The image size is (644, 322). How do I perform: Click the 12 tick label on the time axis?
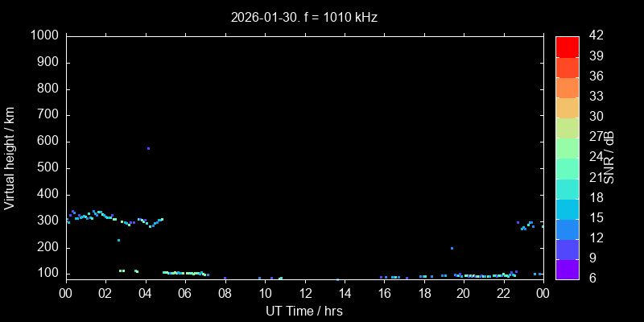[304, 293]
